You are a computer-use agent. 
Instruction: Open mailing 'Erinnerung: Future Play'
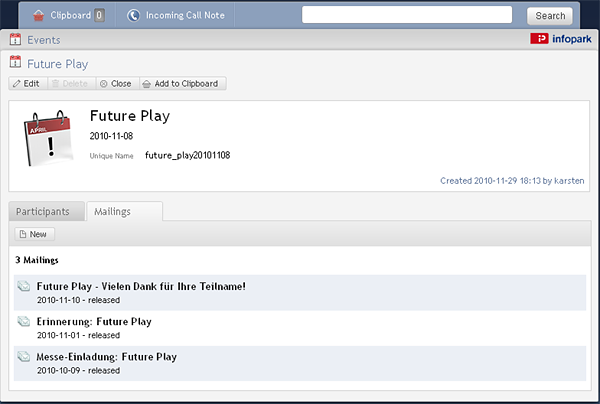click(94, 321)
